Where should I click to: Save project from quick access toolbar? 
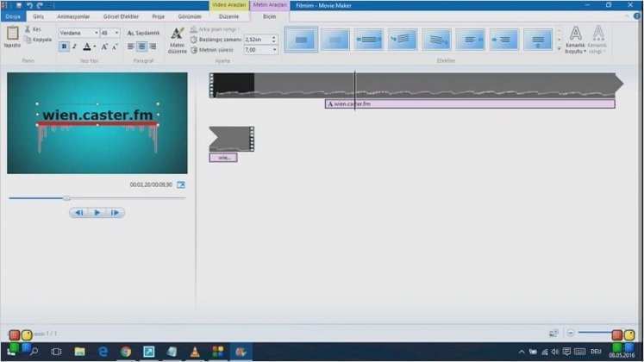[18, 5]
